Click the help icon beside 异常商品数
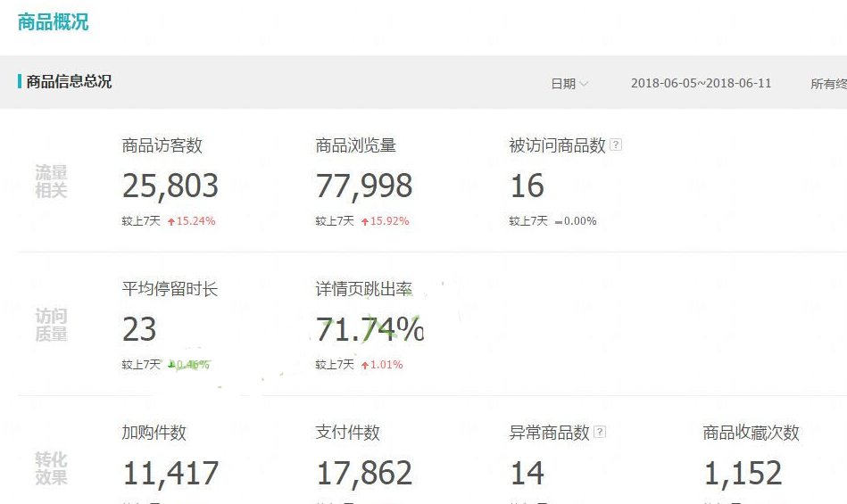847x504 pixels. [600, 433]
